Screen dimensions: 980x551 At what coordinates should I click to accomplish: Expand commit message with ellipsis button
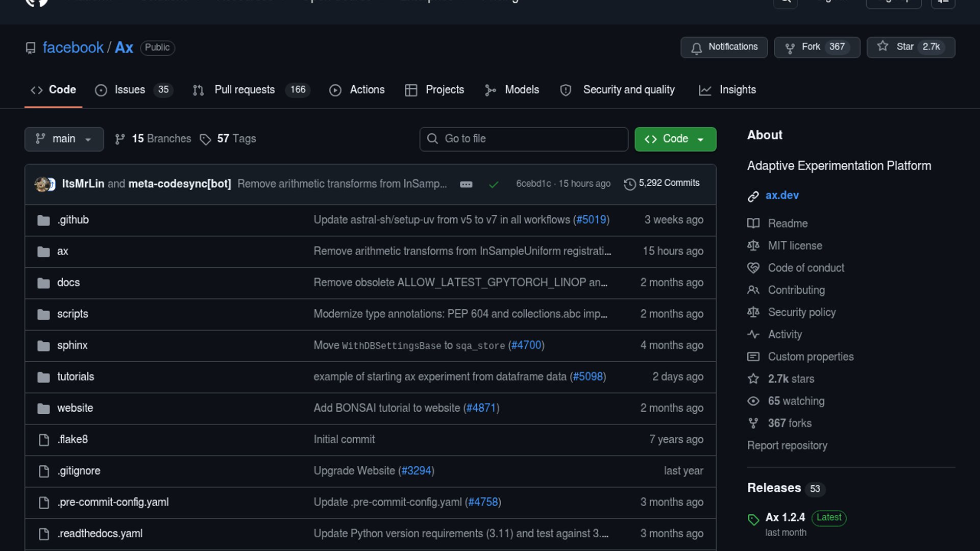coord(465,184)
